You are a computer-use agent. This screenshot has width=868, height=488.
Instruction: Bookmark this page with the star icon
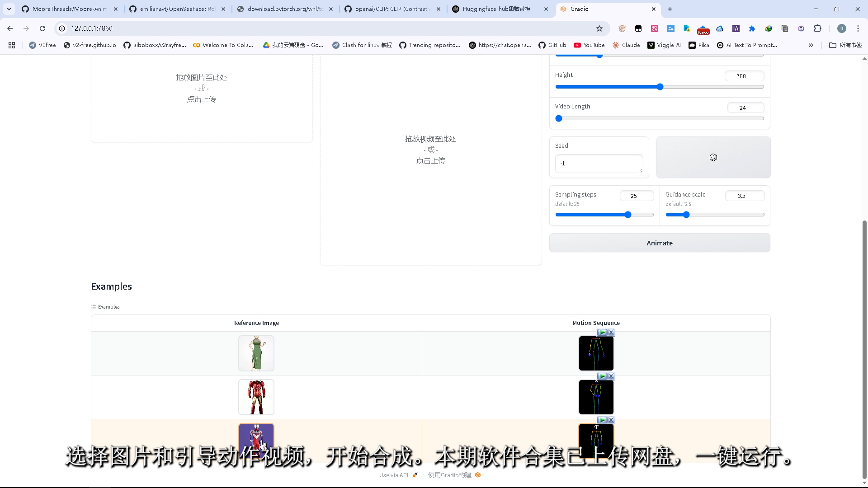[x=599, y=28]
